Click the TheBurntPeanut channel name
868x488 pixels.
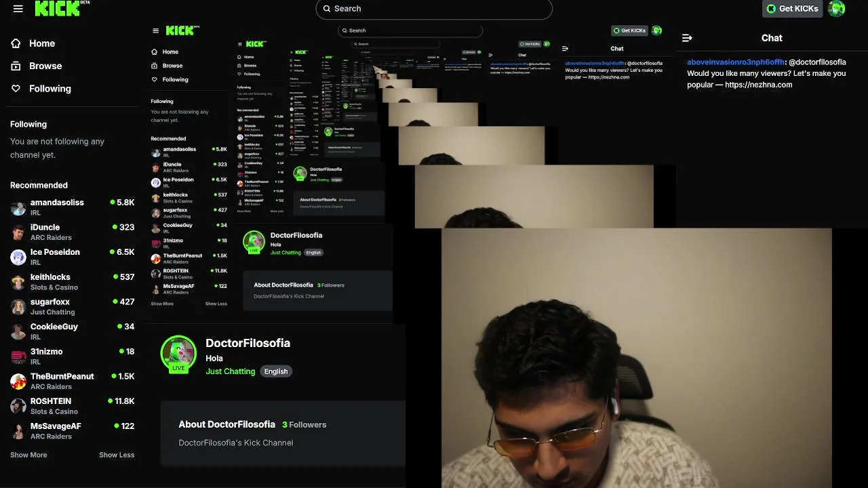tap(62, 376)
